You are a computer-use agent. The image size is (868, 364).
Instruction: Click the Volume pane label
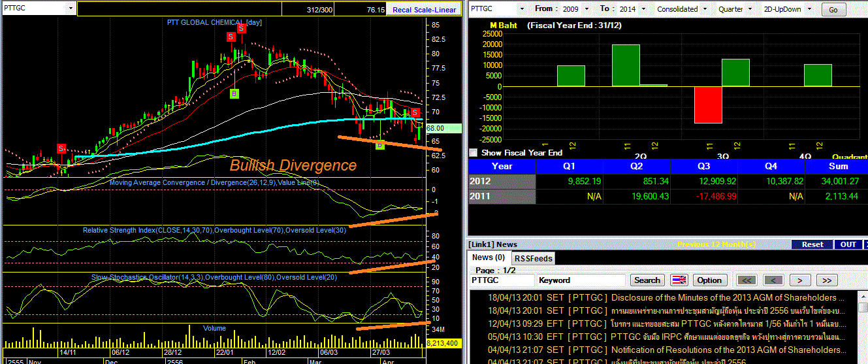pyautogui.click(x=214, y=328)
